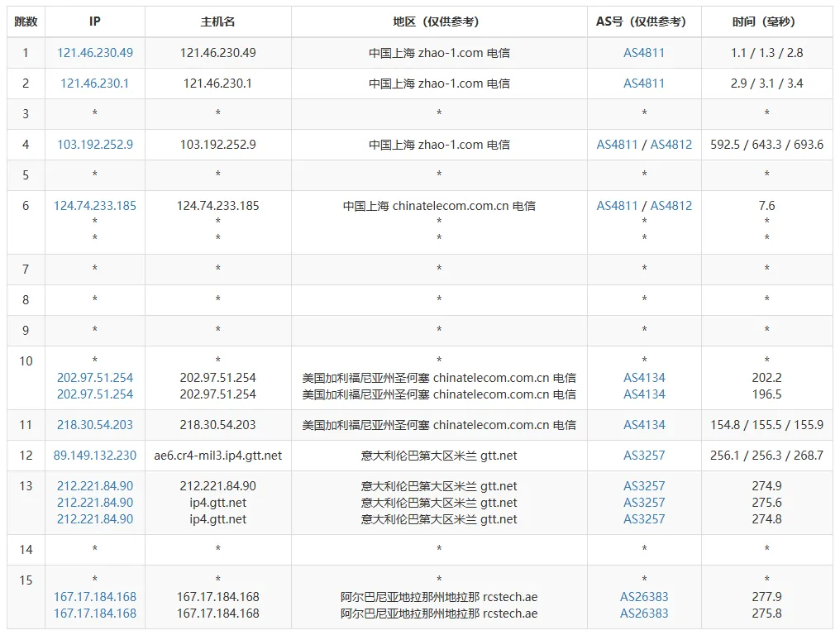Viewport: 840px width, 635px height.
Task: Click the 跳数 column header
Action: (26, 22)
